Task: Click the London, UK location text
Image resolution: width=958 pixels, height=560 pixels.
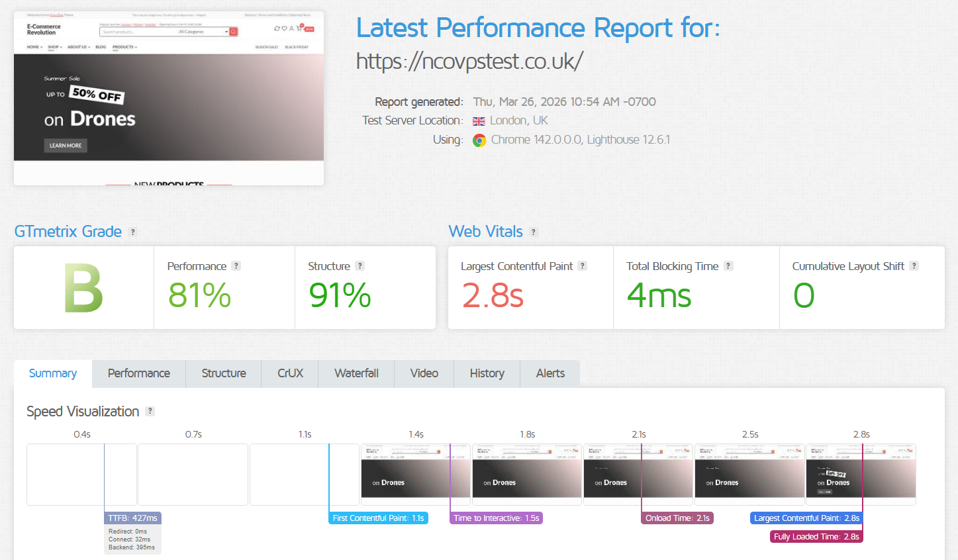Action: point(519,120)
